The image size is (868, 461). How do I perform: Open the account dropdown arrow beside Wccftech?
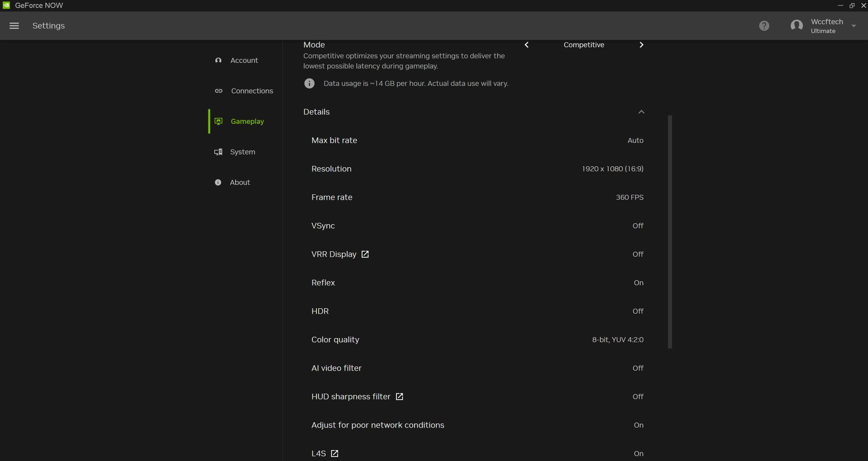coord(854,26)
